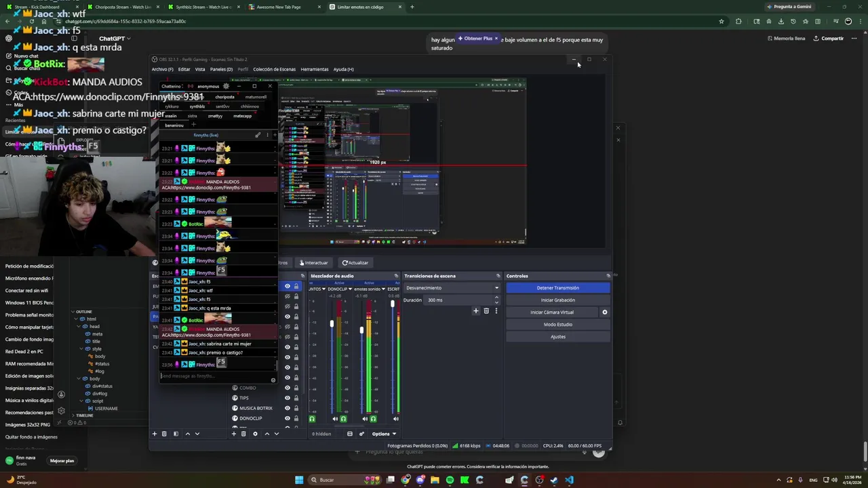Open source properties gear in sources toolbar
Viewport: 868px width, 488px height.
(255, 434)
